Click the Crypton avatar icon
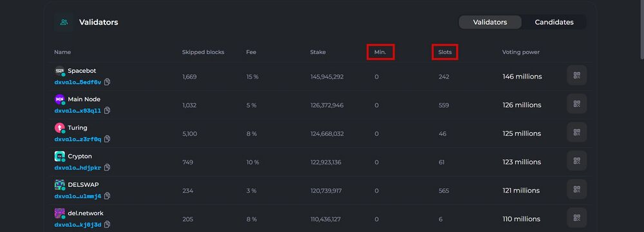The image size is (644, 232). tap(59, 157)
